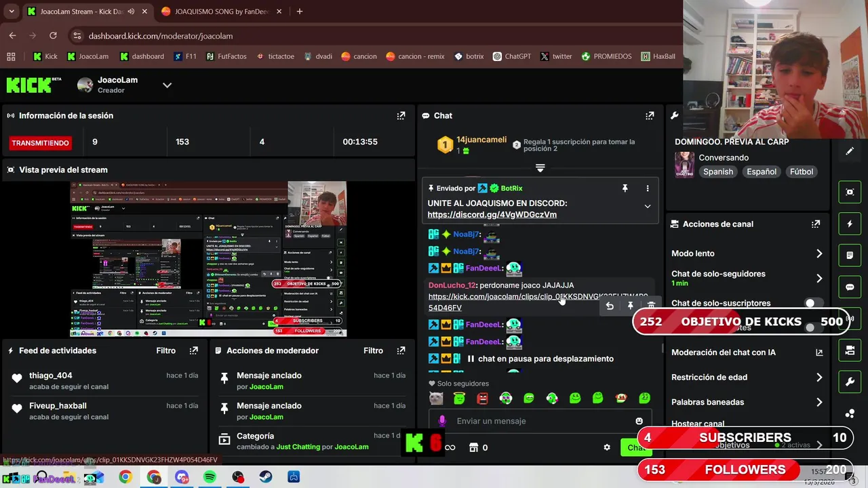868x488 pixels.
Task: Open the HaxBall bookmark
Action: 658,56
